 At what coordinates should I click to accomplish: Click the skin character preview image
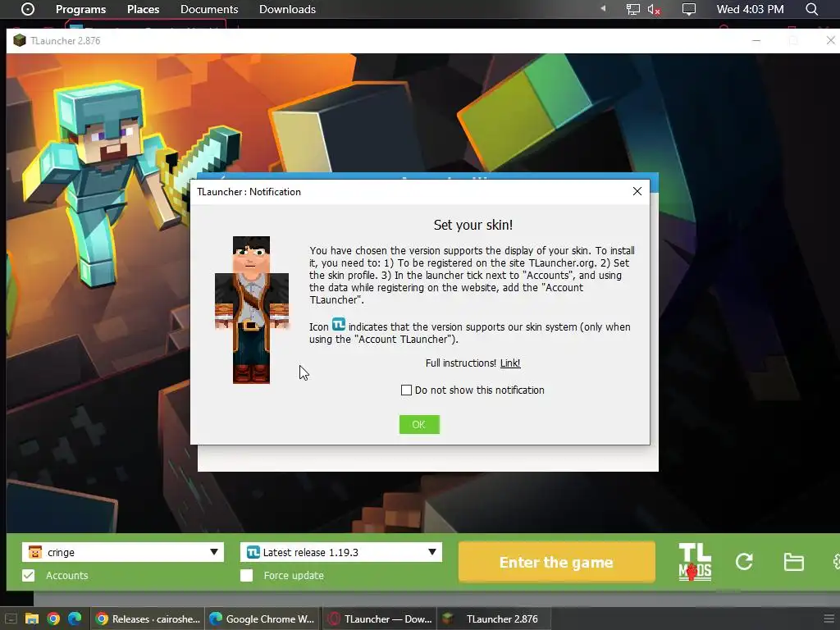[251, 309]
